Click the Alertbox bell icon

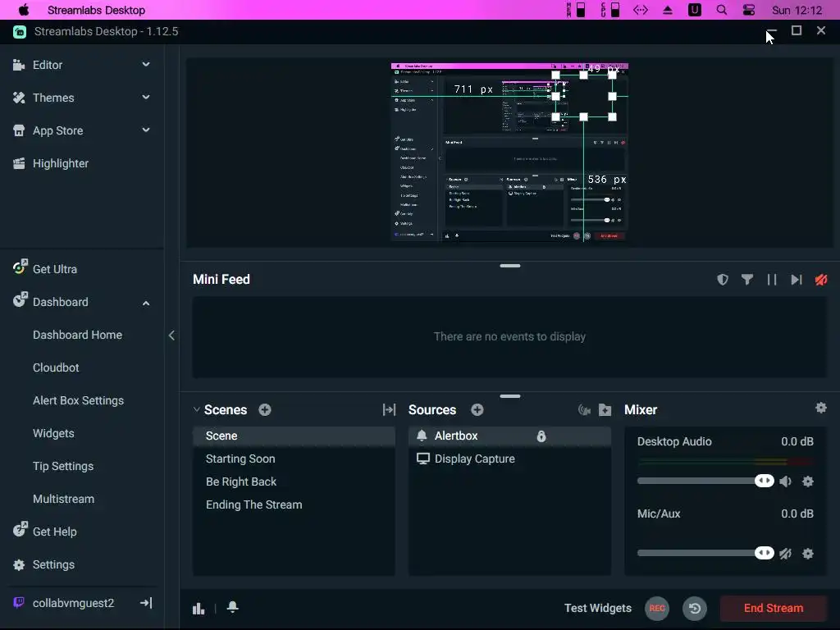coord(422,436)
